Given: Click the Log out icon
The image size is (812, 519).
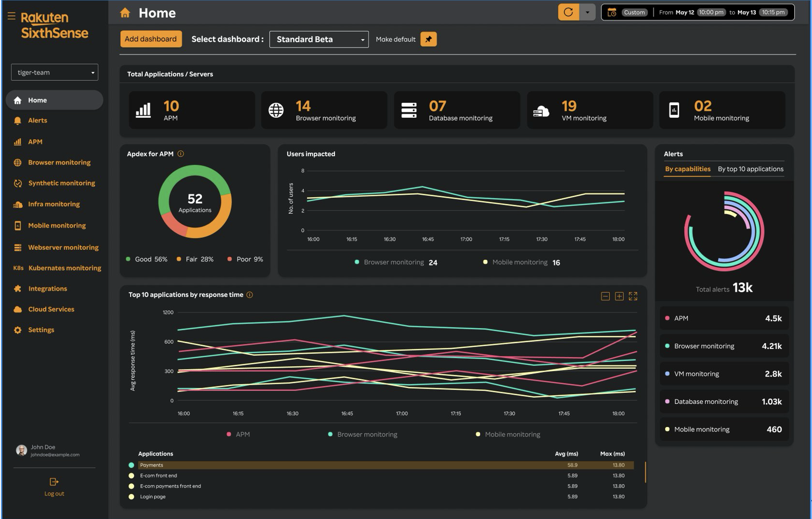Looking at the screenshot, I should point(54,482).
